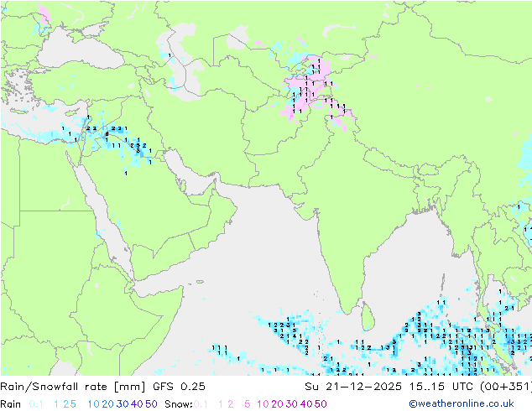Click the date 'Su 21-12-2025' text
This screenshot has height=411, width=532.
point(353,387)
